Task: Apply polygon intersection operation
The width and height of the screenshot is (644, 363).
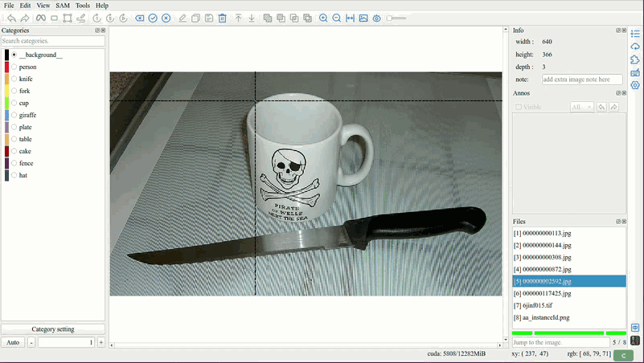Action: click(x=294, y=18)
